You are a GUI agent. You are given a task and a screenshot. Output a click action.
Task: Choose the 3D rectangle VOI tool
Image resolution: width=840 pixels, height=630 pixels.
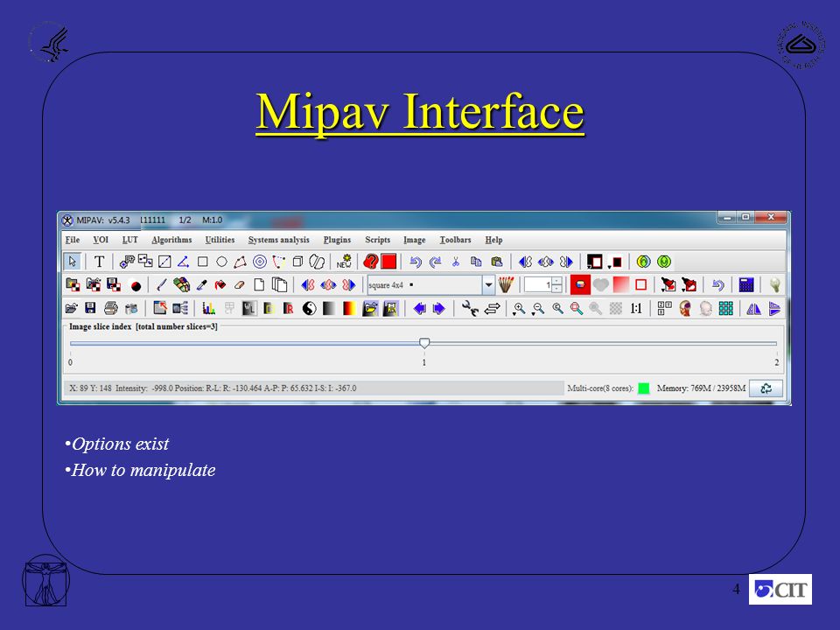pos(297,262)
